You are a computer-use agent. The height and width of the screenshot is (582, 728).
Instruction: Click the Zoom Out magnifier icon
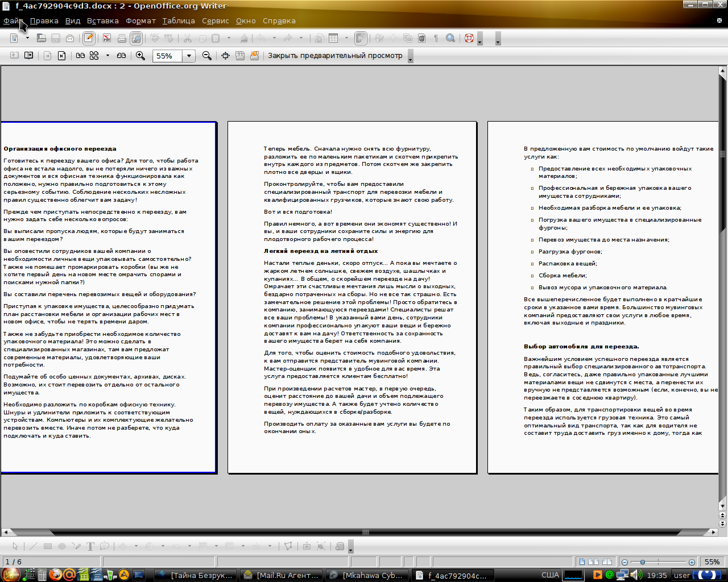pos(207,56)
